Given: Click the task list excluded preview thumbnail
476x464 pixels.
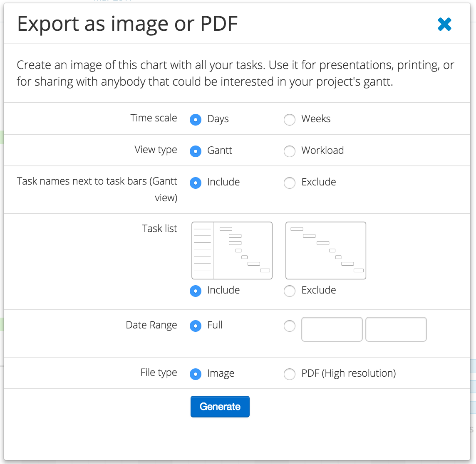Looking at the screenshot, I should pos(325,250).
